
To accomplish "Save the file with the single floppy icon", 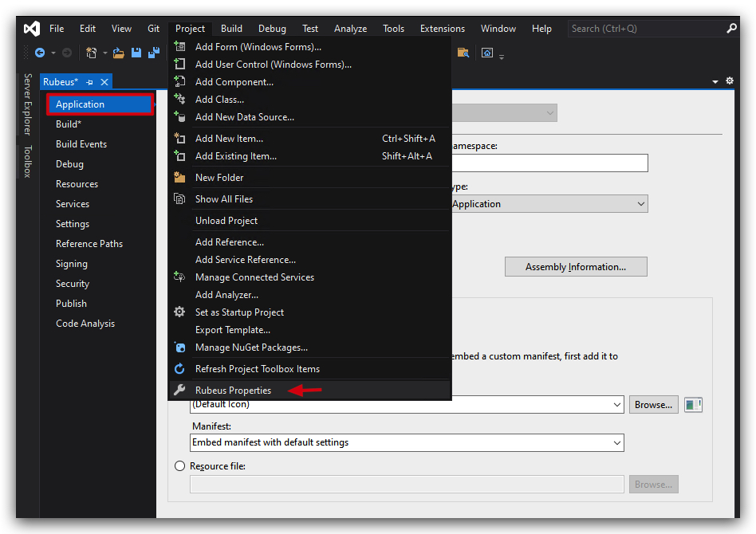I will (136, 53).
